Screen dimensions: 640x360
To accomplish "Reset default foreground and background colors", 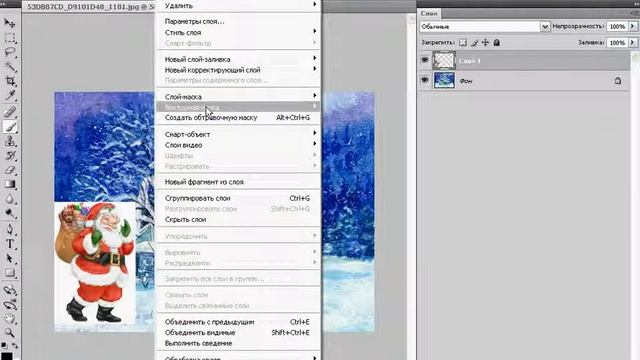I will (4, 345).
